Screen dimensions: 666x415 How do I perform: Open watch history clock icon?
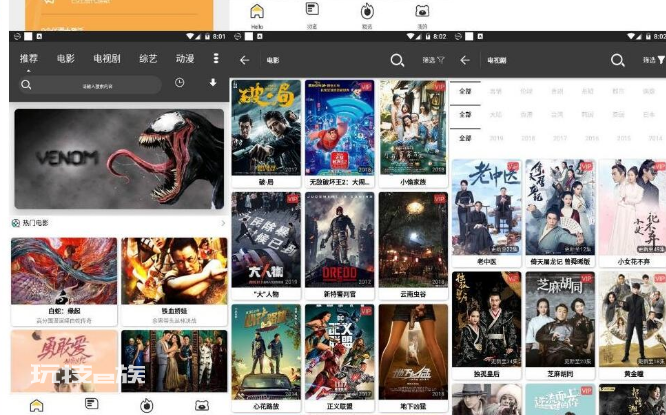coord(180,83)
